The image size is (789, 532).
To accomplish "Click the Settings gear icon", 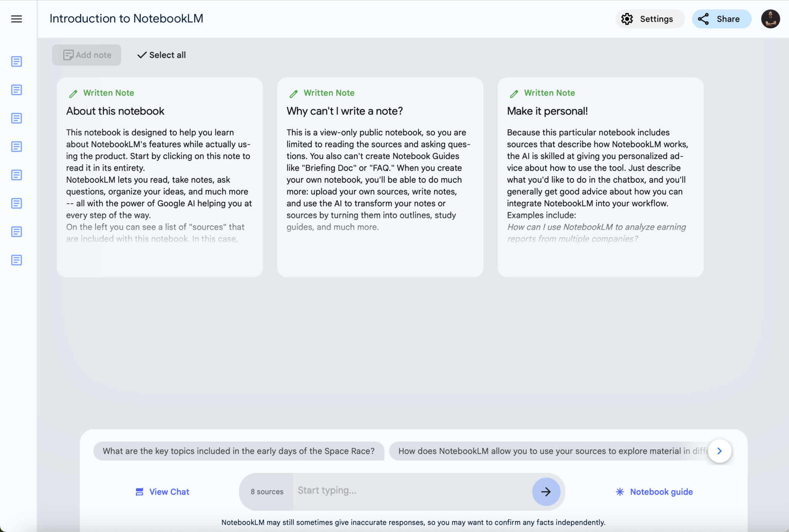I will [627, 18].
